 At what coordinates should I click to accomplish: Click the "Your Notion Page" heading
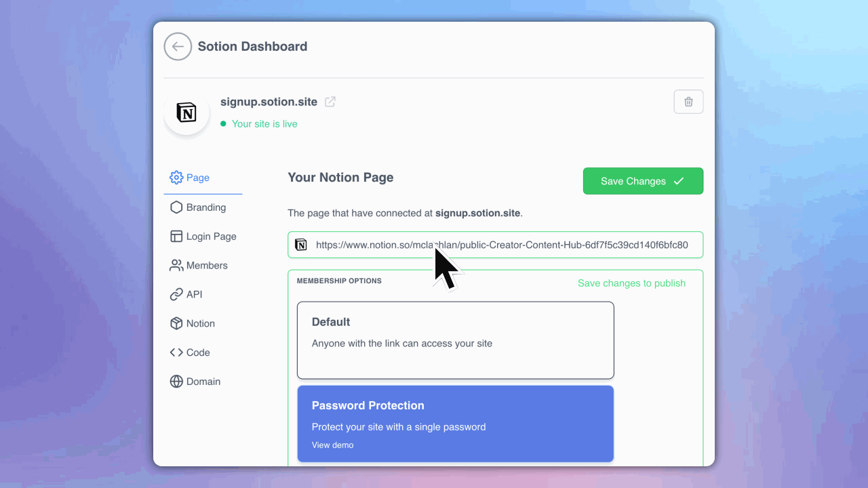340,178
